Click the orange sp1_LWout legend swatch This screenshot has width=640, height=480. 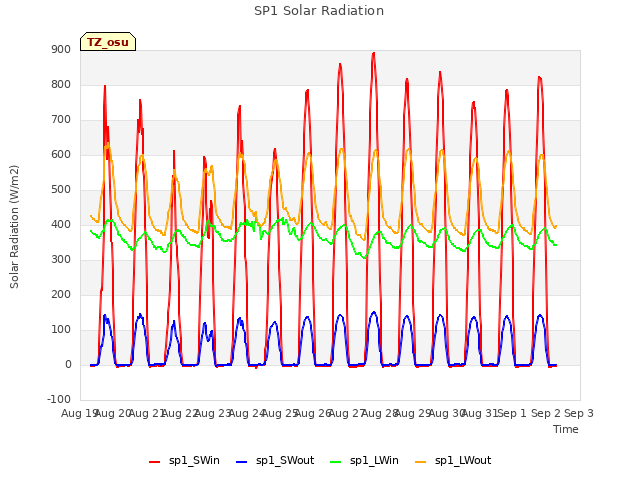point(420,462)
